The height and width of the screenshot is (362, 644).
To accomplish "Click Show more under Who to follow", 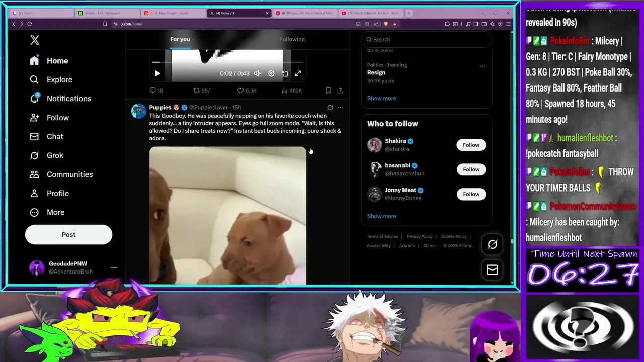I will click(x=381, y=216).
